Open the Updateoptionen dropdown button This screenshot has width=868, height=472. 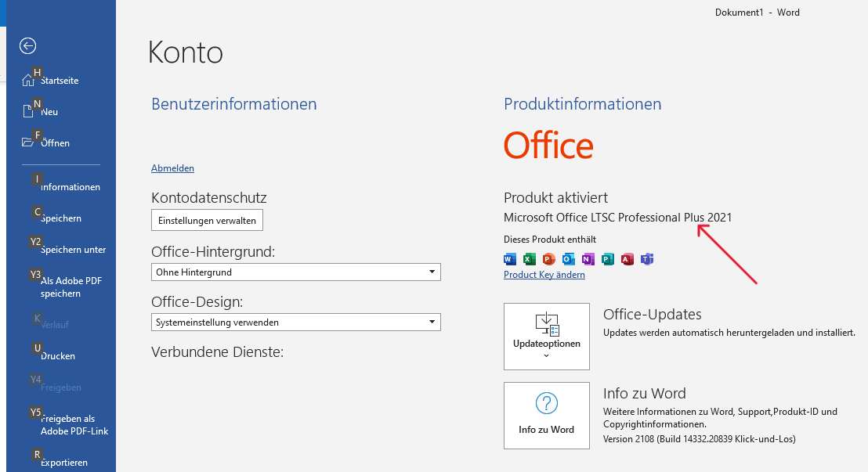(x=546, y=337)
